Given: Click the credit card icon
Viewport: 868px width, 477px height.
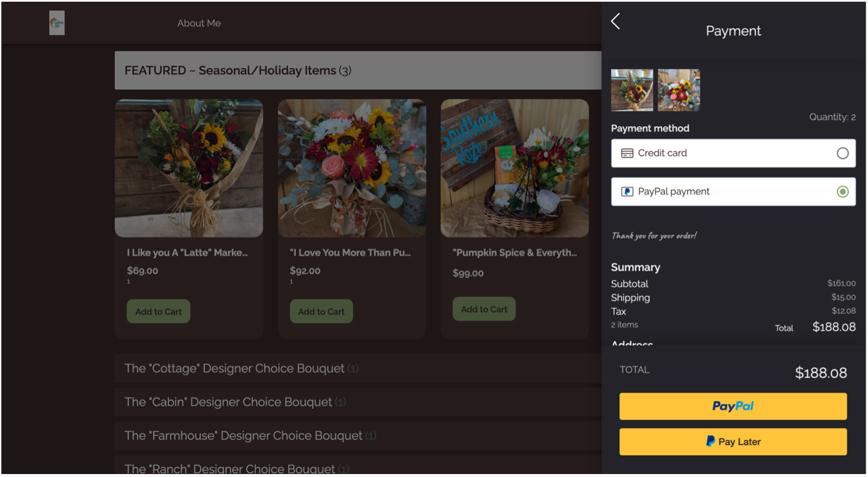Looking at the screenshot, I should 627,153.
